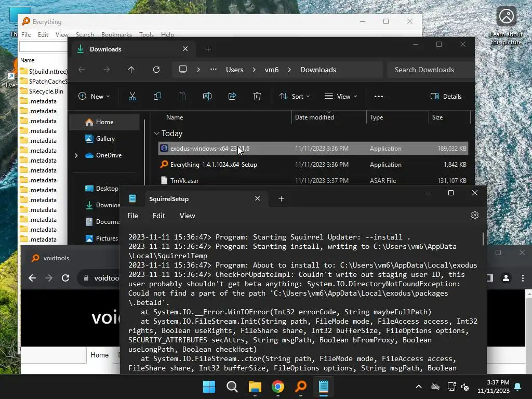Open File Explorer from the taskbar
The image size is (532, 399).
coord(255,387)
